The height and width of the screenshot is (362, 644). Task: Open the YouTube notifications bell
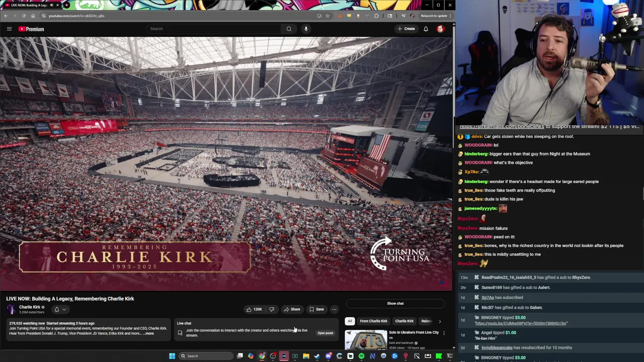(x=426, y=29)
